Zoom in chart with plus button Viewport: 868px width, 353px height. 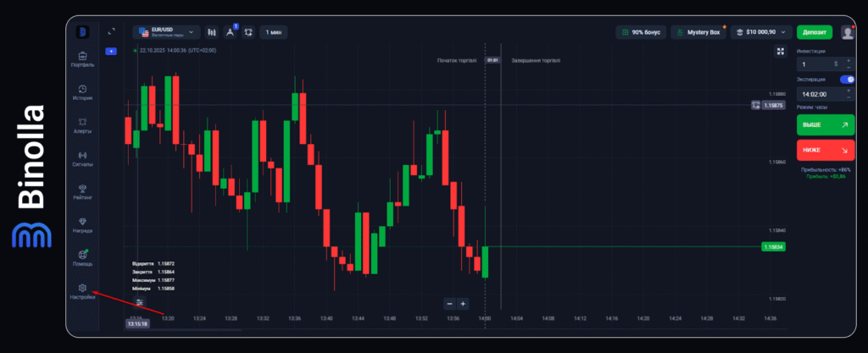[x=463, y=304]
